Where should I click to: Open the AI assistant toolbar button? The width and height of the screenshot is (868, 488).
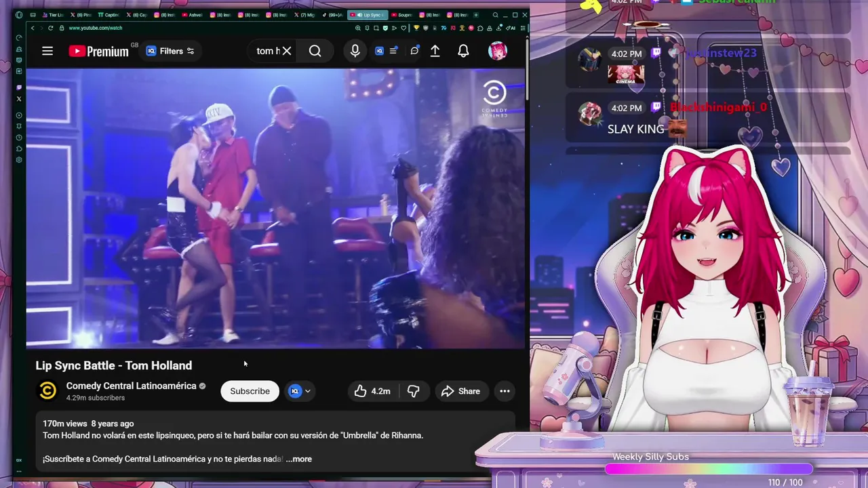(x=511, y=28)
